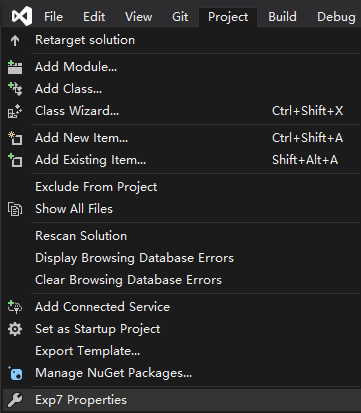Open the Edit menu
361x413 pixels.
(x=94, y=17)
